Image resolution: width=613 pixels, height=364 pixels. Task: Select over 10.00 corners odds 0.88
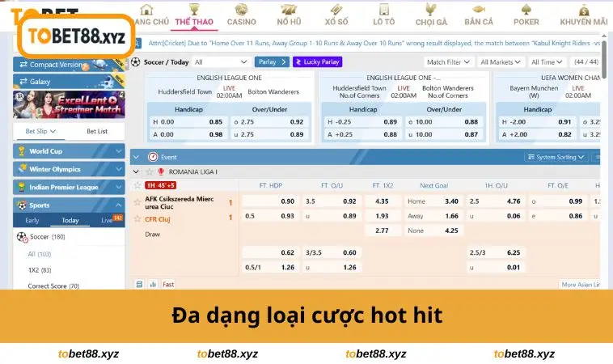(444, 122)
